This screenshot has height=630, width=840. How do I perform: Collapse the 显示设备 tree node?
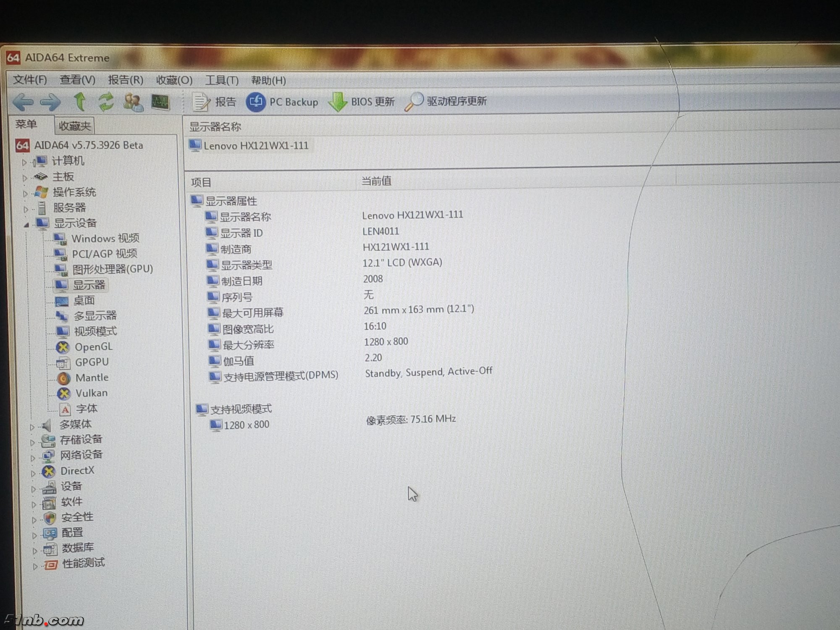[x=26, y=225]
